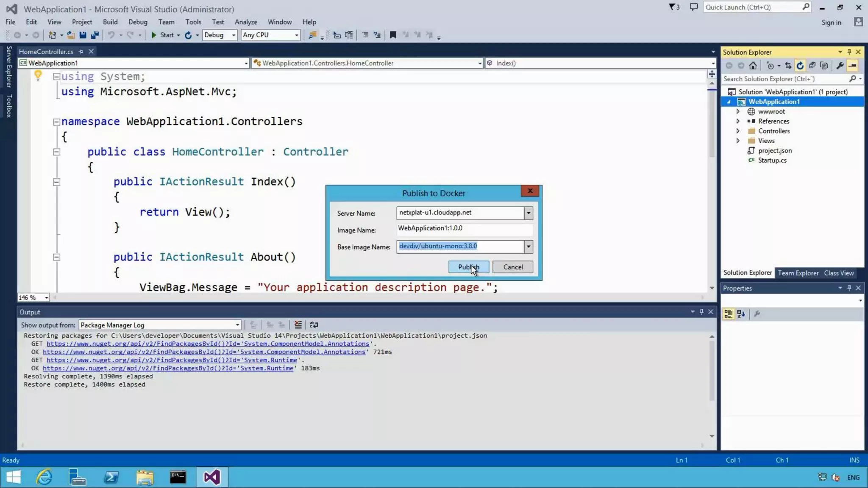This screenshot has height=488, width=868.
Task: Start debugging with the green Start arrow
Action: pyautogui.click(x=154, y=35)
